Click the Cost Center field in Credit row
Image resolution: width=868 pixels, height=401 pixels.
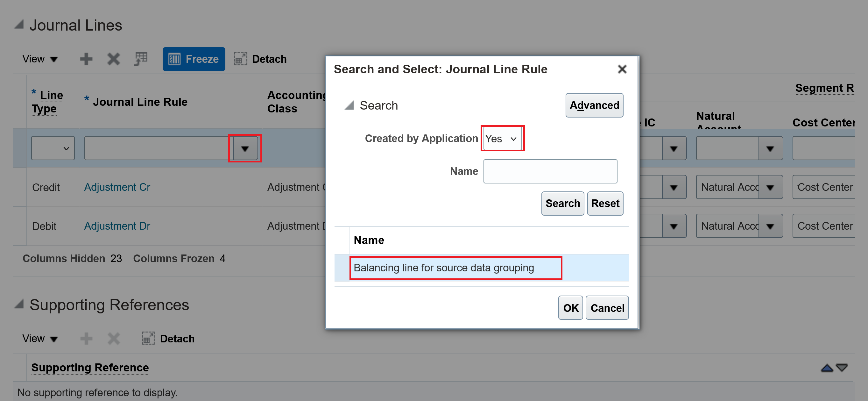pos(824,187)
